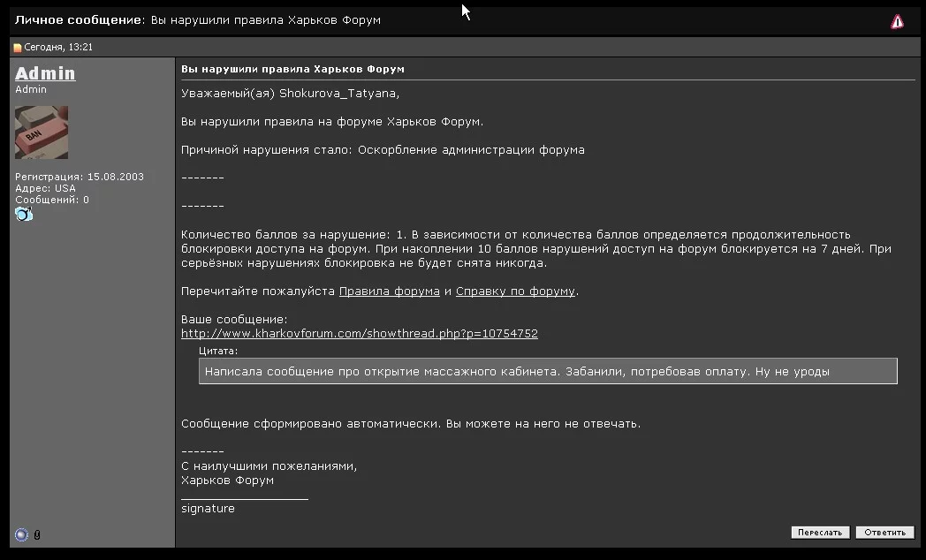Click the Регистрация: 15.08.2003 line
926x560 pixels.
click(x=79, y=177)
